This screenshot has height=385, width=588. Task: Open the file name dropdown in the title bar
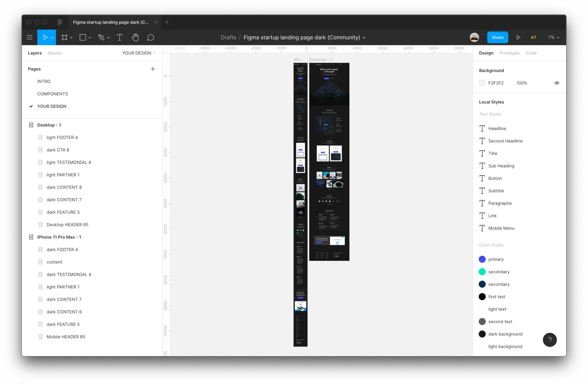[364, 38]
